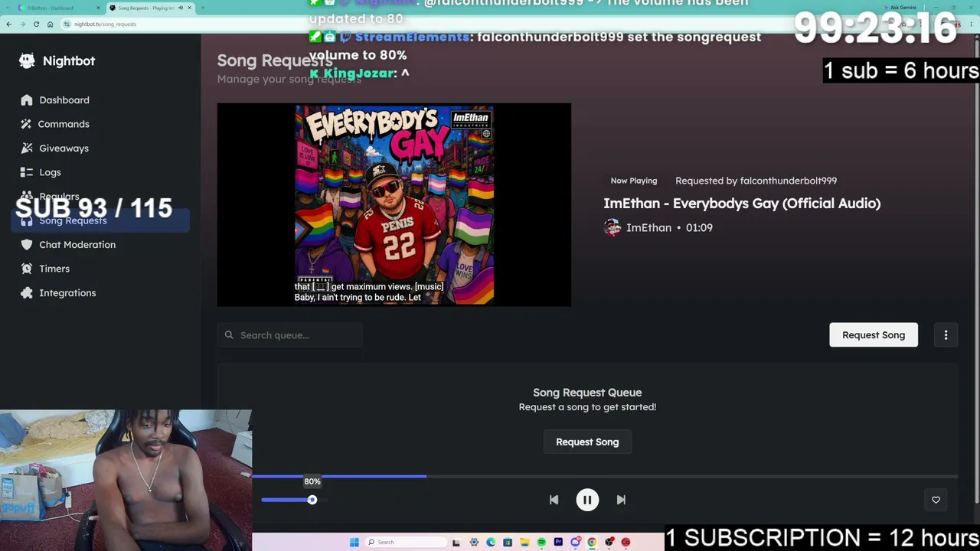Close the Song Requests browser tab
The width and height of the screenshot is (980, 551).
coord(189,8)
